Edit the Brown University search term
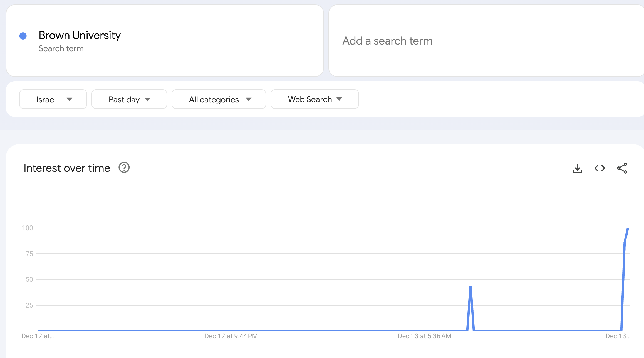 [x=80, y=35]
